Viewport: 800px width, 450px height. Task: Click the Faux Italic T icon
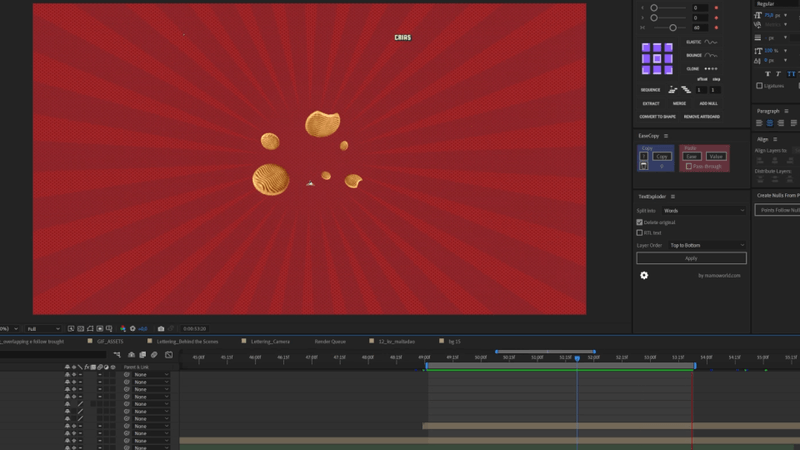click(778, 74)
